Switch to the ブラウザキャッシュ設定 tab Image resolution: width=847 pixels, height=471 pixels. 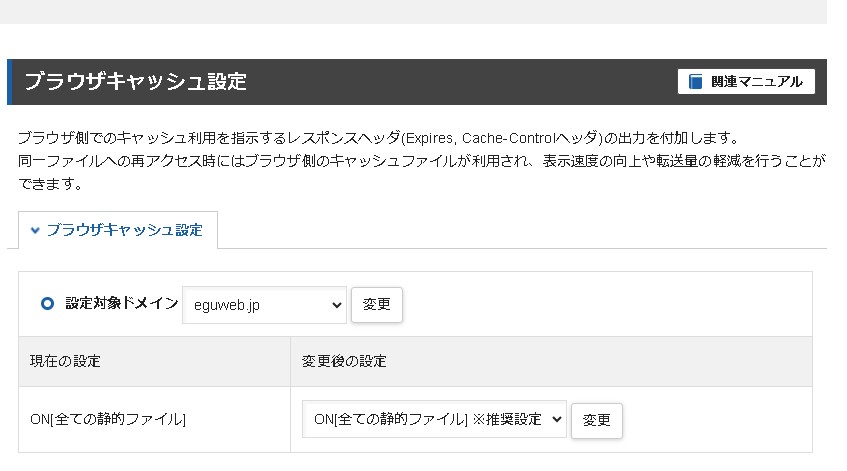(x=118, y=230)
